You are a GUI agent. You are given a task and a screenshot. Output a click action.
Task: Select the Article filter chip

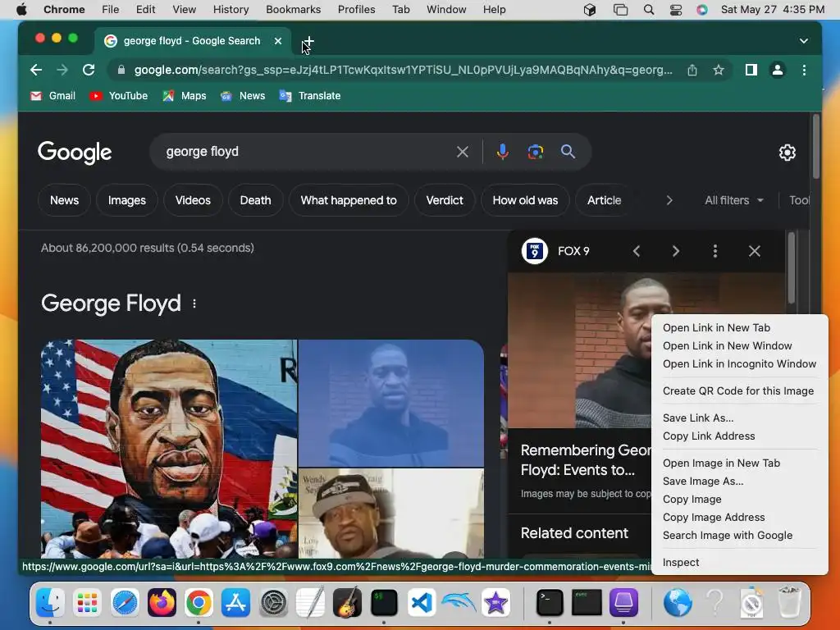click(x=604, y=200)
